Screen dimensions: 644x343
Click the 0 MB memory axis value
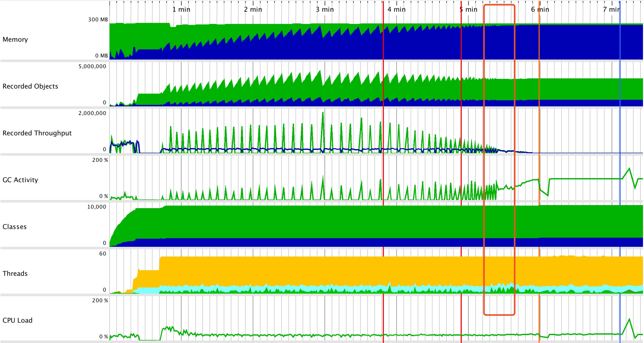point(102,55)
